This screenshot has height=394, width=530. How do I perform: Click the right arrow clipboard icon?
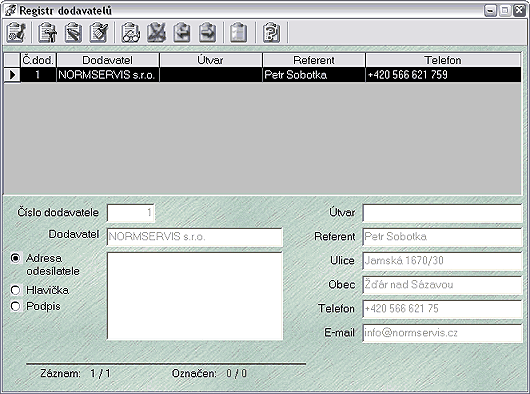[207, 33]
